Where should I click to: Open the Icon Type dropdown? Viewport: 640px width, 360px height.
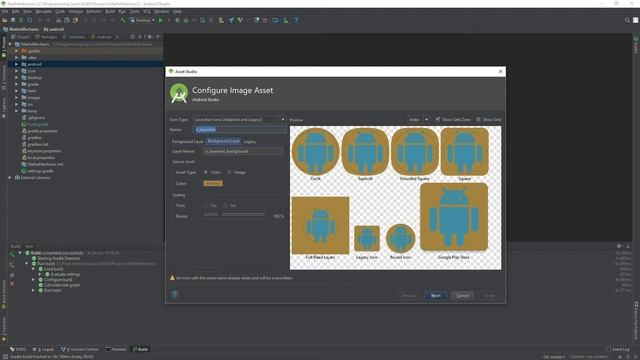point(239,120)
